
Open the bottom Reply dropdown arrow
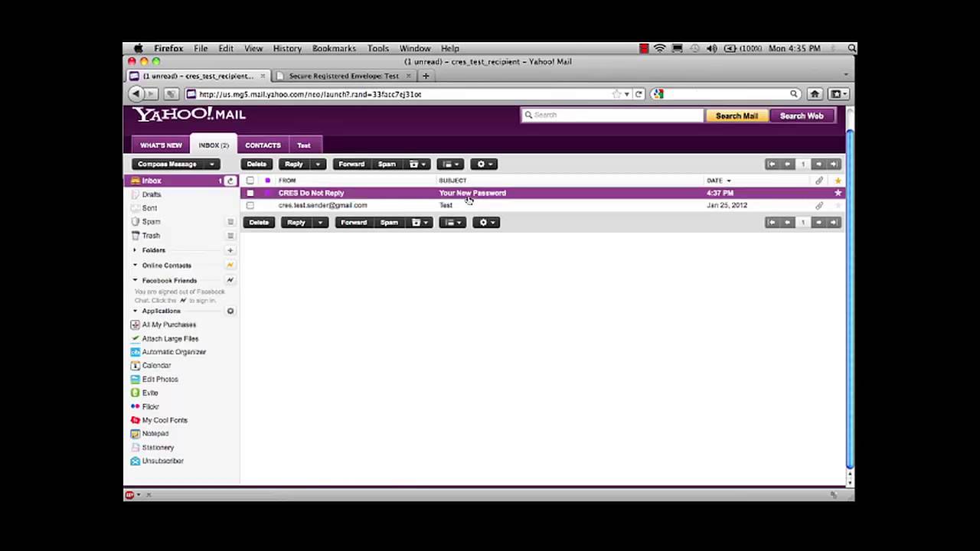320,222
